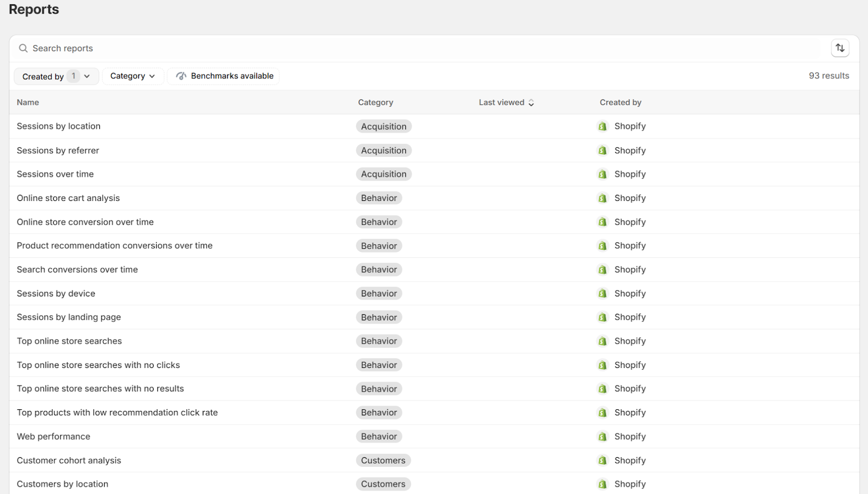Viewport: 868px width, 494px height.
Task: Open the Customers by location report
Action: coord(62,484)
